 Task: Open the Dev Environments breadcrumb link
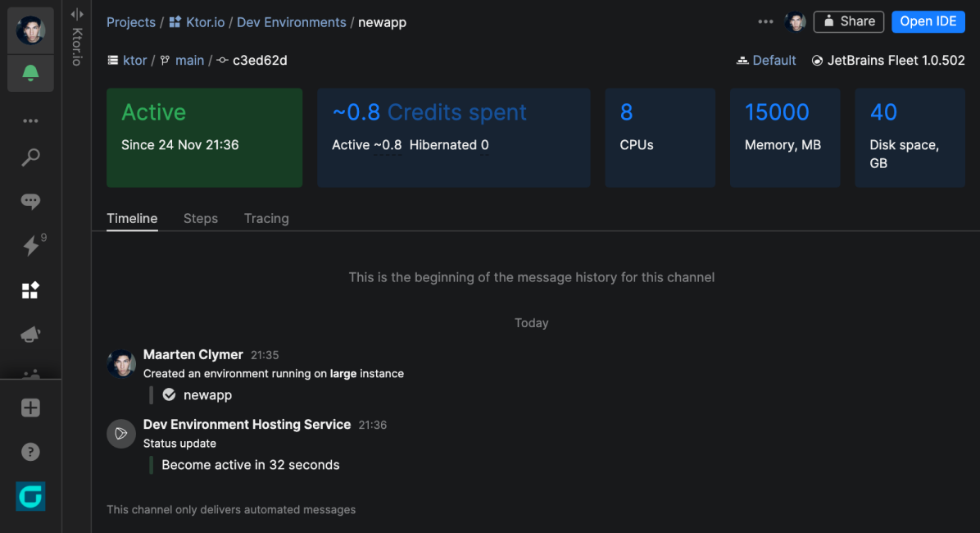coord(291,22)
